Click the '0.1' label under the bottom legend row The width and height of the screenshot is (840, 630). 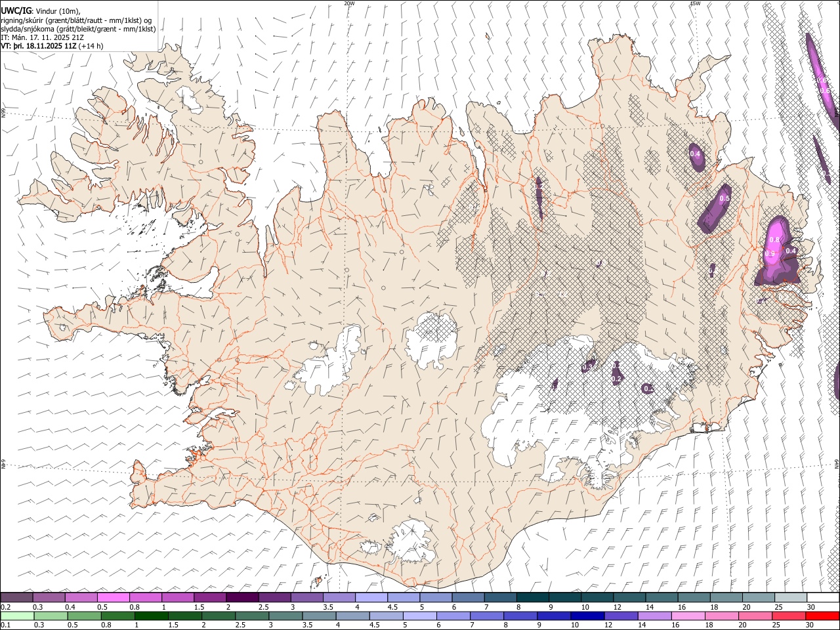coord(5,625)
